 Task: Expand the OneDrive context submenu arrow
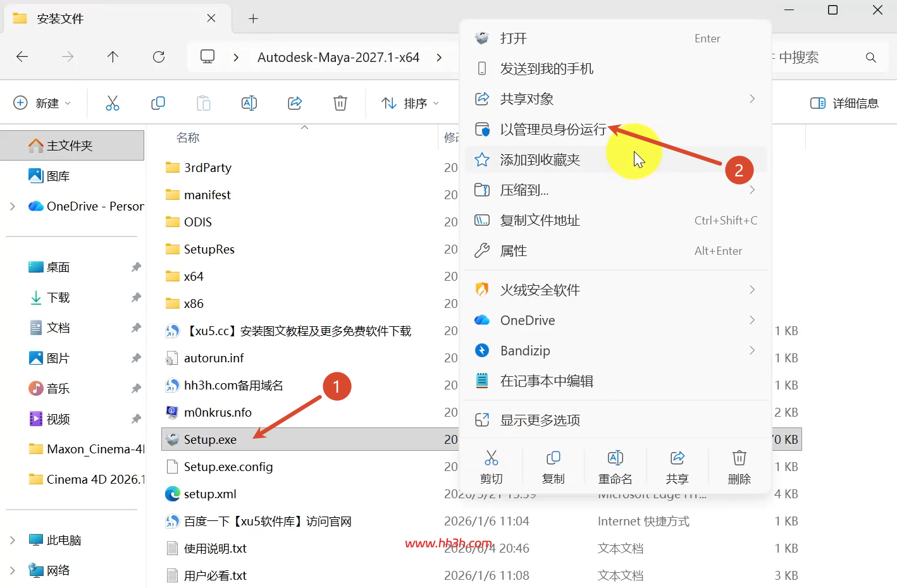(x=752, y=320)
